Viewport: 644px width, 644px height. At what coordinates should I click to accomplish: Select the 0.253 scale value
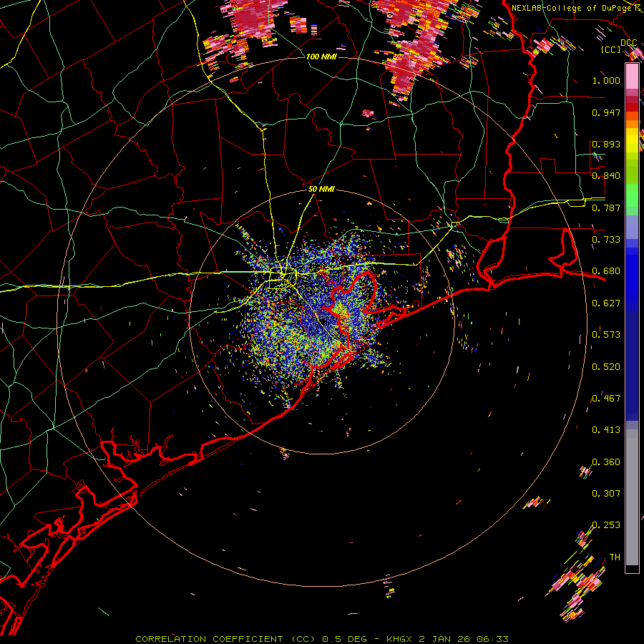606,525
